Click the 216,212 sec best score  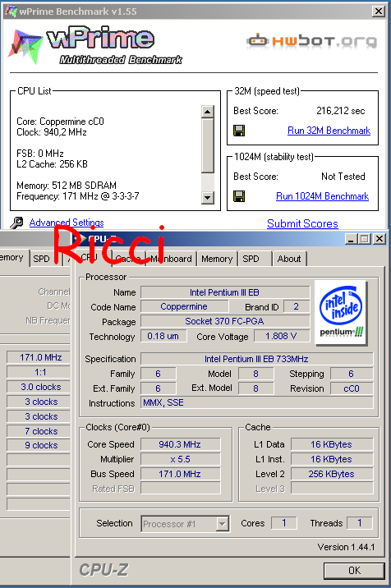[340, 111]
